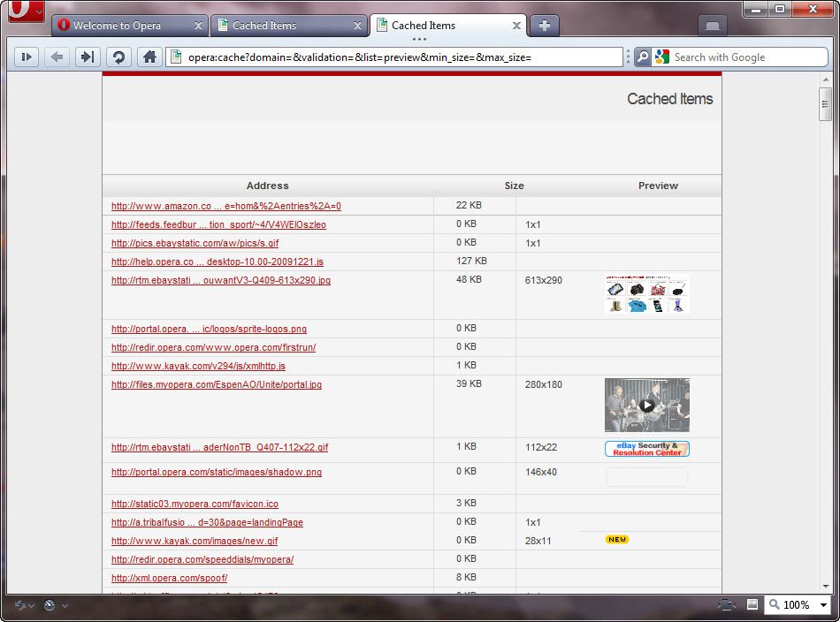The width and height of the screenshot is (840, 622).
Task: Click toolbar customize handle beside search
Action: [628, 57]
